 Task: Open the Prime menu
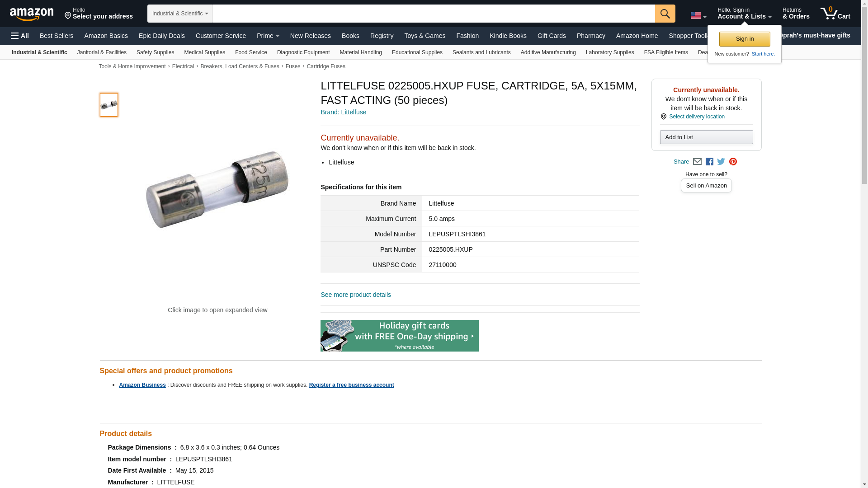(268, 36)
